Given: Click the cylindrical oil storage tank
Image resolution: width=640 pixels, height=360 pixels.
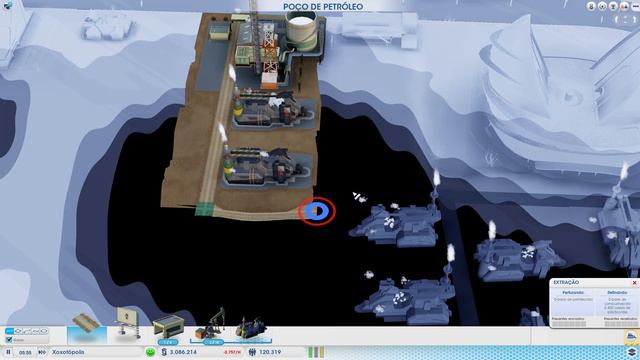Looking at the screenshot, I should click(302, 31).
